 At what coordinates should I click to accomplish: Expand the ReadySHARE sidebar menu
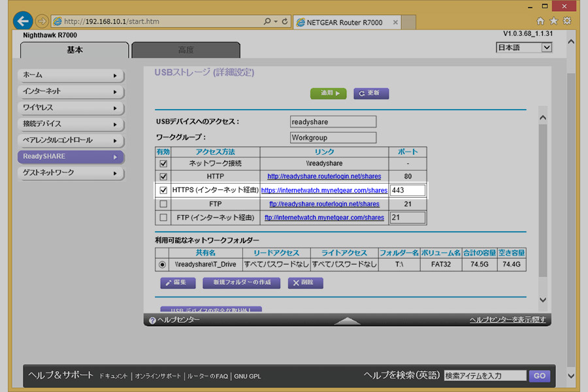point(70,157)
